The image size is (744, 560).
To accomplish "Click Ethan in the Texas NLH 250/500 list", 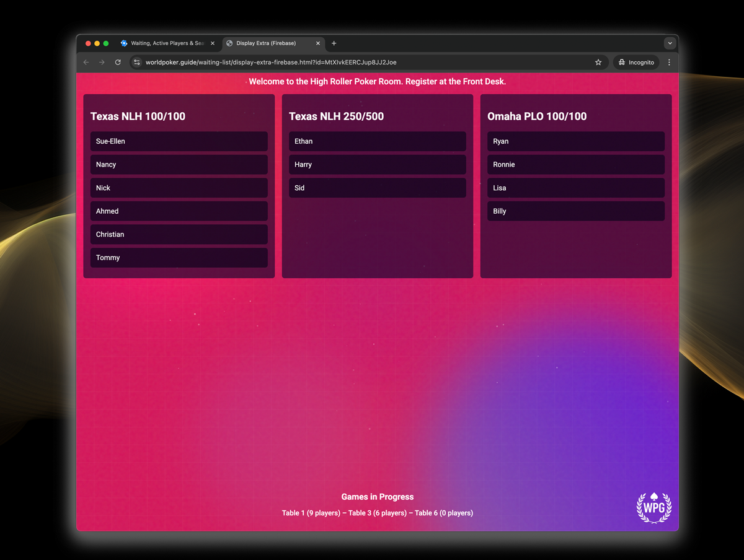I will (x=377, y=141).
